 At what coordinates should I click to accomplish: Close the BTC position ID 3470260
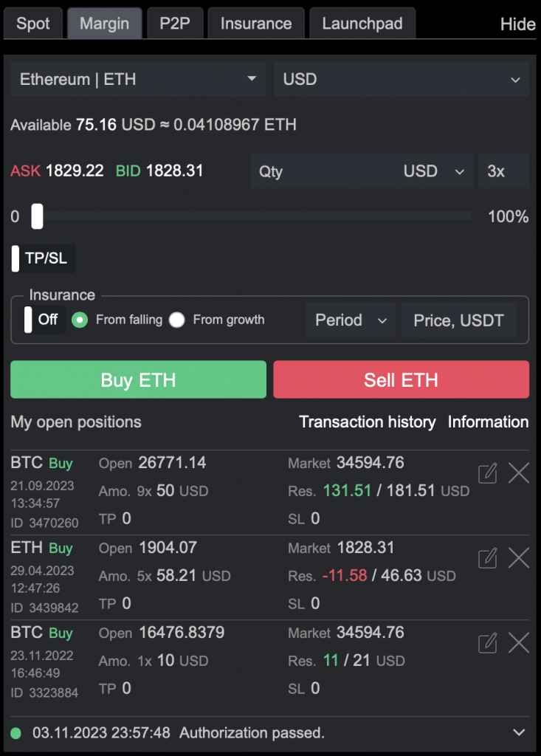[519, 473]
